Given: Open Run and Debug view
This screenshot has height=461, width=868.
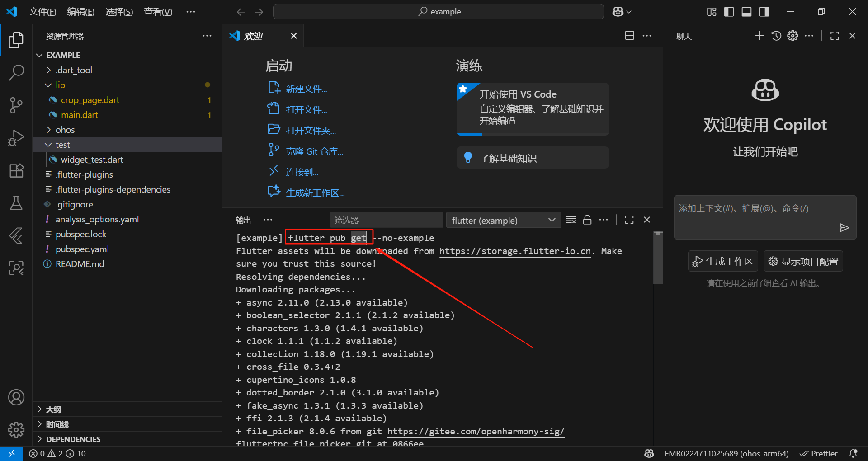Looking at the screenshot, I should tap(16, 138).
